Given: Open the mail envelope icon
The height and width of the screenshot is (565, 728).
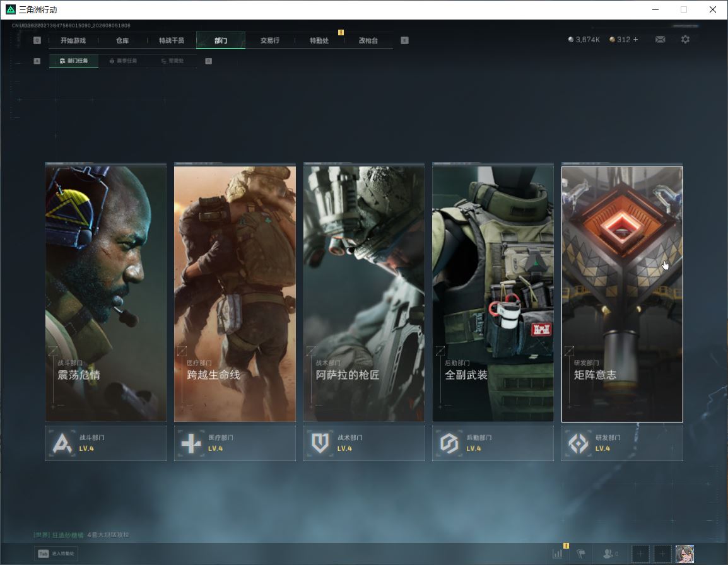Looking at the screenshot, I should 660,40.
